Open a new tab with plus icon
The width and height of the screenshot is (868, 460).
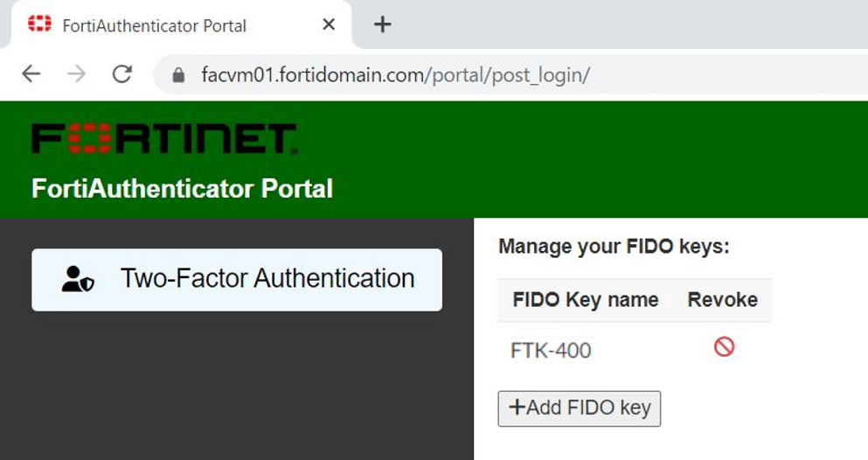(x=383, y=24)
